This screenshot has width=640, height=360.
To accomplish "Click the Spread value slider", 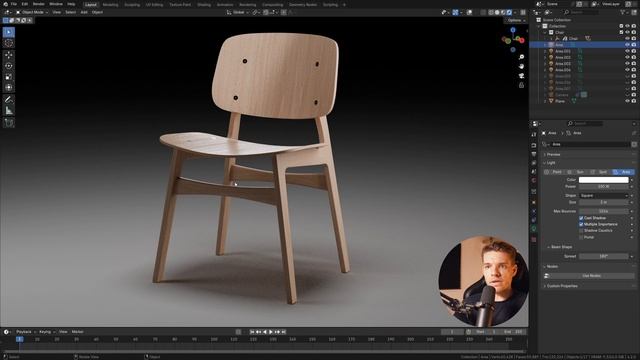I will click(x=604, y=256).
